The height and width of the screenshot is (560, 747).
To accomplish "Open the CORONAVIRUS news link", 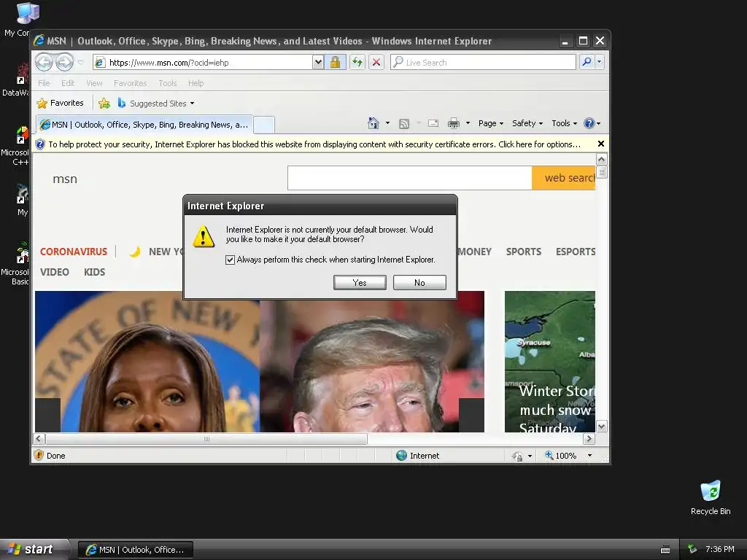I will click(x=74, y=252).
